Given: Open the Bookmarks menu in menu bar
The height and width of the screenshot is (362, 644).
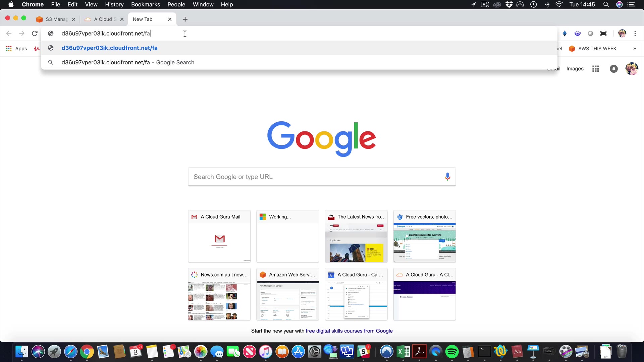Looking at the screenshot, I should click(x=145, y=5).
